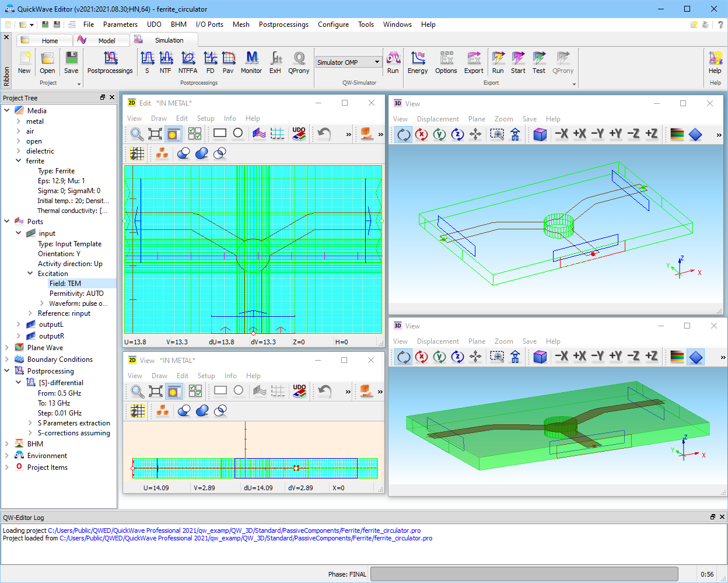Click the zoom-region icon in lower 3D View
Image resolution: width=728 pixels, height=583 pixels.
pyautogui.click(x=497, y=357)
